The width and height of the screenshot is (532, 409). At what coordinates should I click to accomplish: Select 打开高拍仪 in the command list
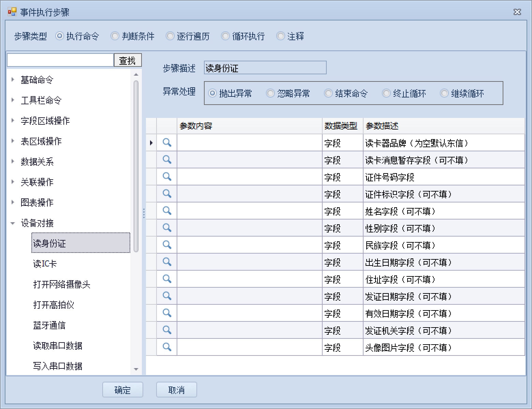pyautogui.click(x=54, y=305)
